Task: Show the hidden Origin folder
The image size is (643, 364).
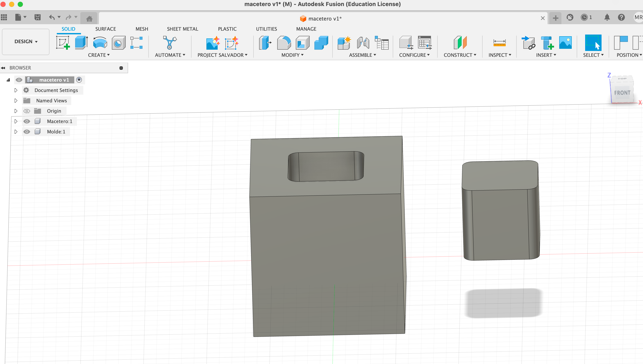Action: (x=27, y=111)
